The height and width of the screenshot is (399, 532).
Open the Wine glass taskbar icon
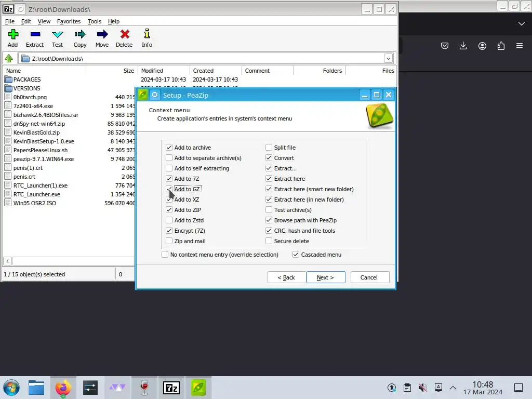coord(144,388)
